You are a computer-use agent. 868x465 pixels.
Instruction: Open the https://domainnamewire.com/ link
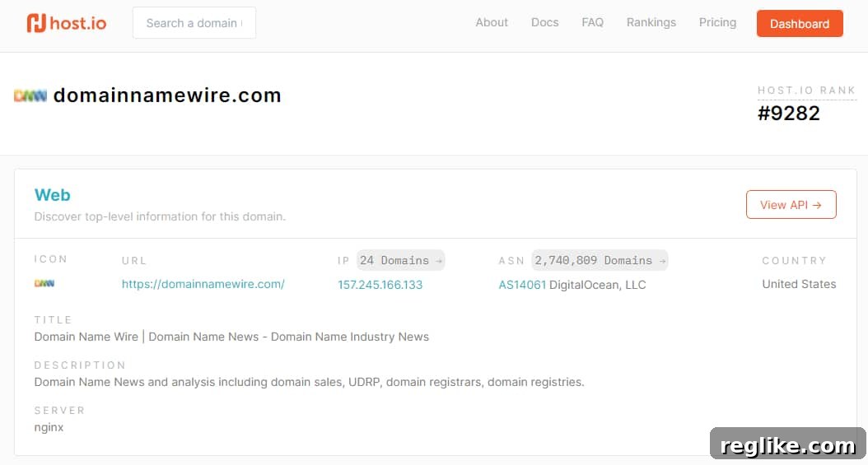coord(203,284)
